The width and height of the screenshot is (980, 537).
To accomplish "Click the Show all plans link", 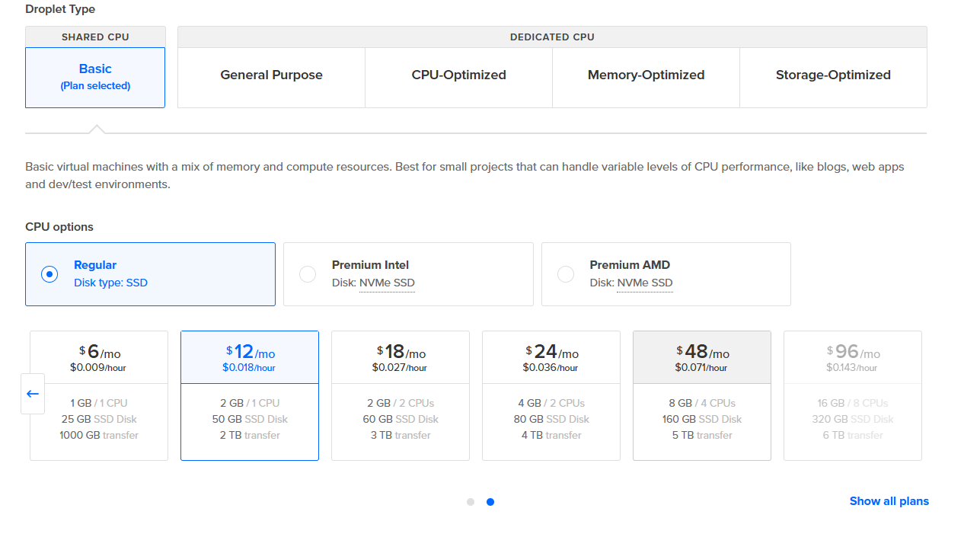I will tap(889, 501).
